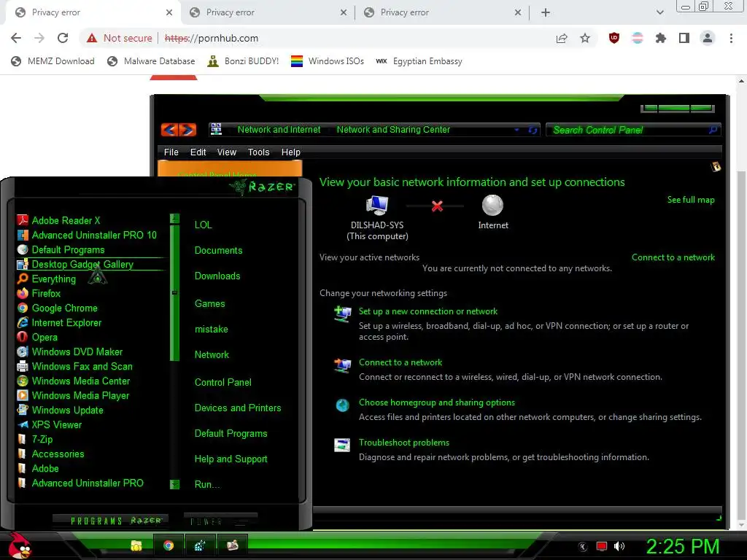
Task: Click the volume speaker tray icon
Action: coord(619,546)
